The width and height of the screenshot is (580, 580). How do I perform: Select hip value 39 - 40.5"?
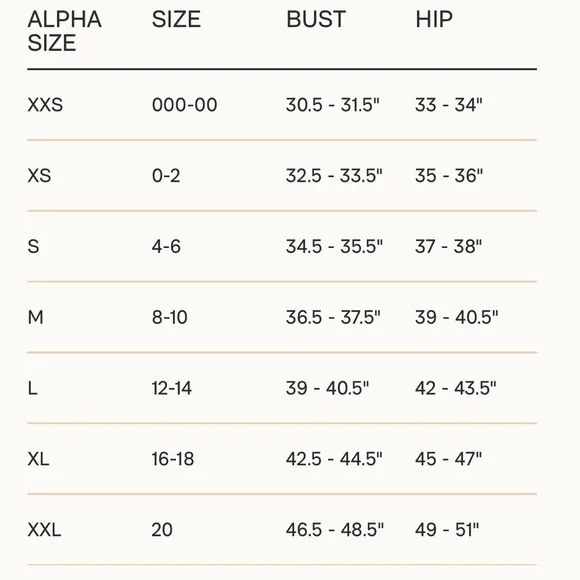click(456, 317)
